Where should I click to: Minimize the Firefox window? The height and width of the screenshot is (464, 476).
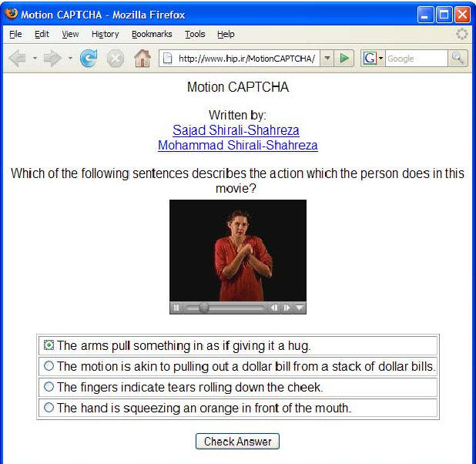[426, 15]
